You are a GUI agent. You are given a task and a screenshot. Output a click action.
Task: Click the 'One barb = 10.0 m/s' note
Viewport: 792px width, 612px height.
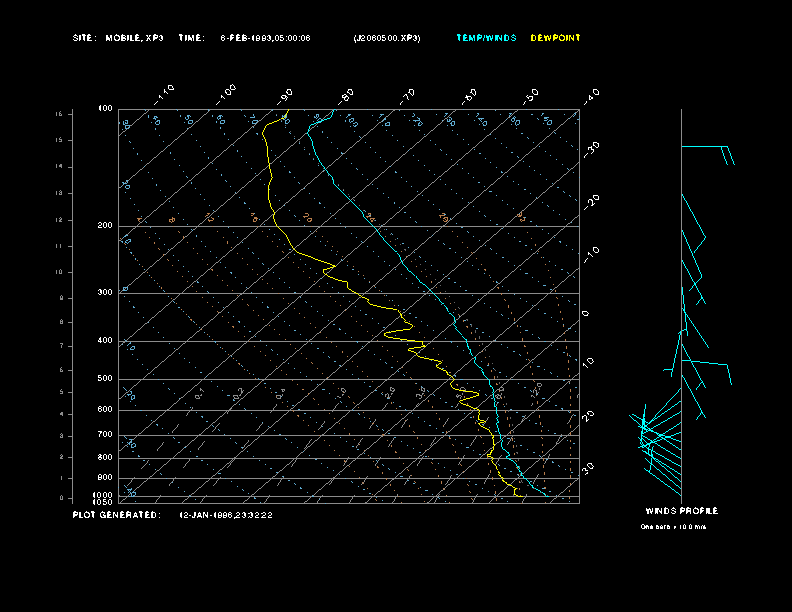tap(673, 527)
